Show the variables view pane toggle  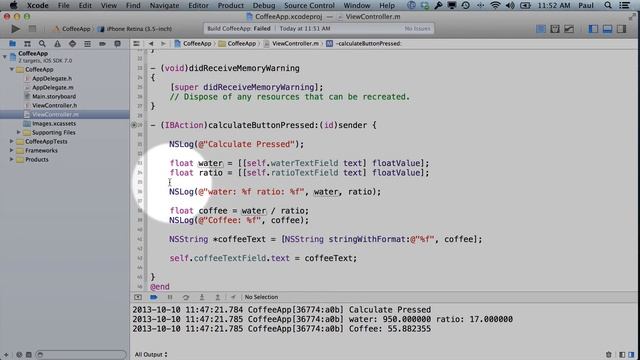(622, 355)
